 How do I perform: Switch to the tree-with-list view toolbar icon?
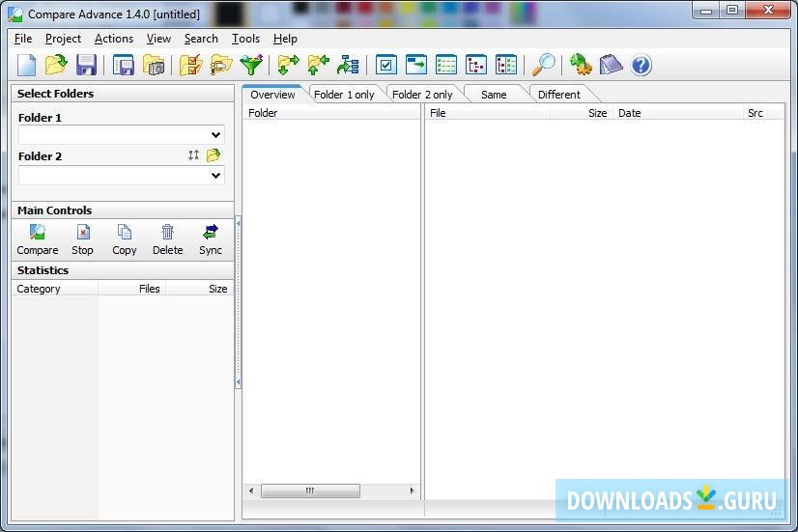(506, 65)
